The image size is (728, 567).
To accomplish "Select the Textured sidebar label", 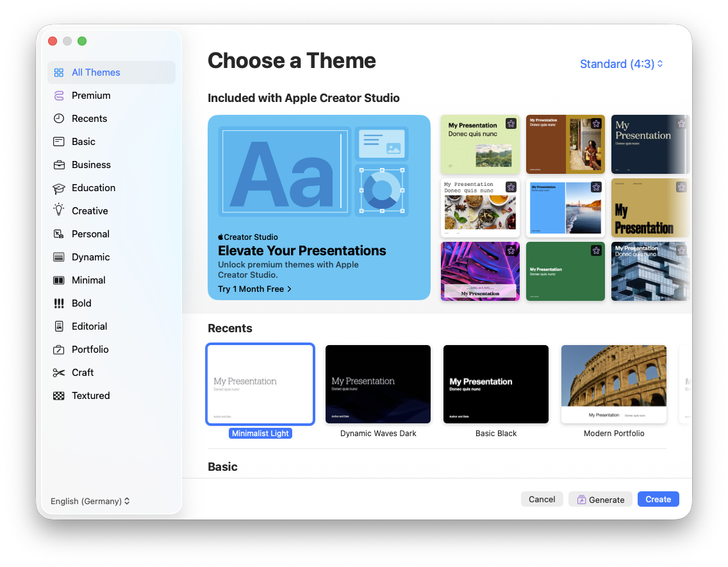I will pyautogui.click(x=90, y=396).
